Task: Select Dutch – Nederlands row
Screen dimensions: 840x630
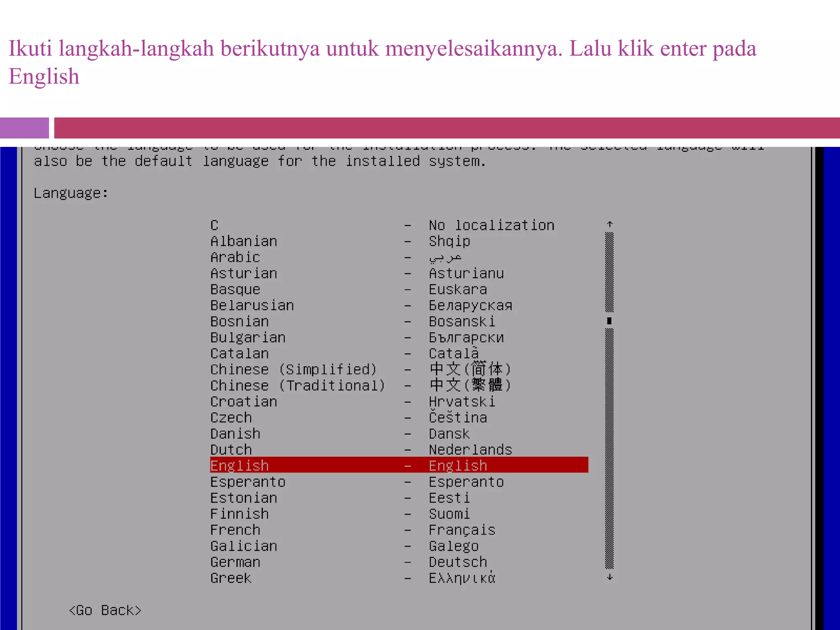Action: [399, 449]
